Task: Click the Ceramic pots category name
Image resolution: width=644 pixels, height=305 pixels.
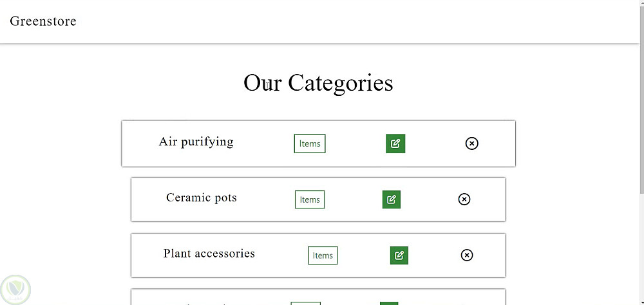Action: [201, 198]
